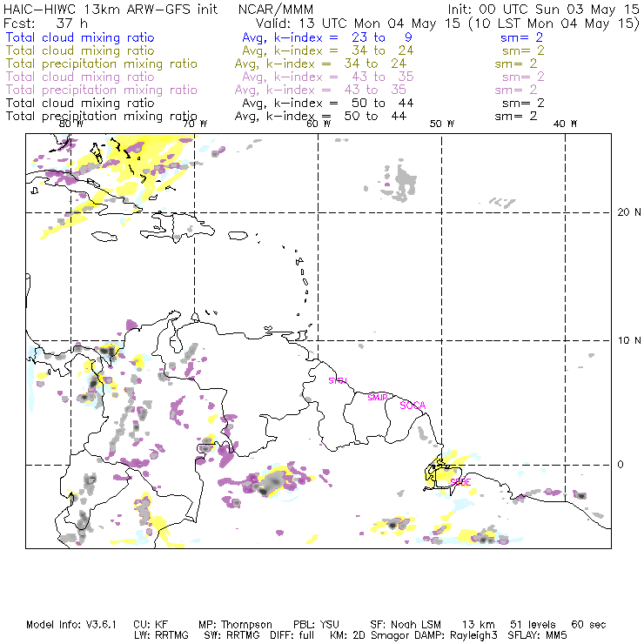Select the 'SFLAY: MM5' setting
The width and height of the screenshot is (644, 644).
pos(537,635)
